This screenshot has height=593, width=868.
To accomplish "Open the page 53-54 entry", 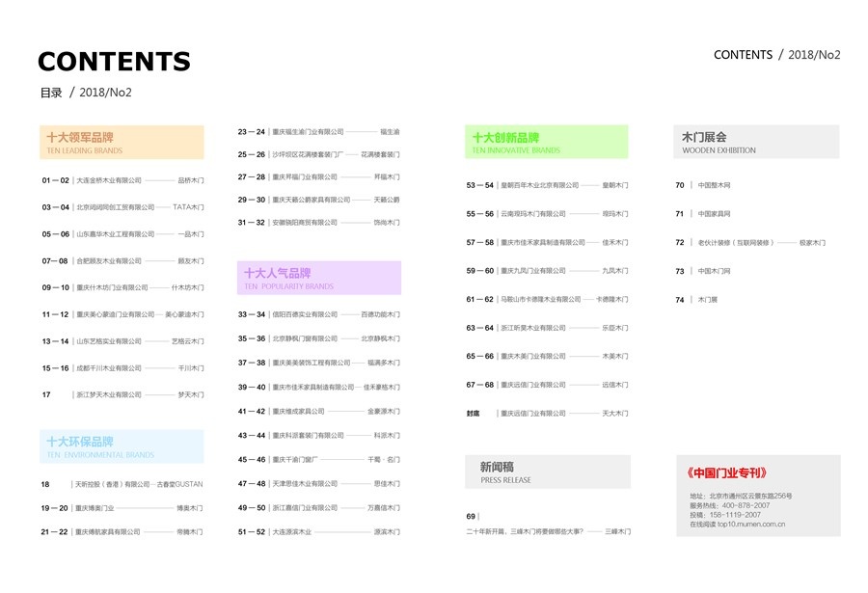I will (x=547, y=185).
